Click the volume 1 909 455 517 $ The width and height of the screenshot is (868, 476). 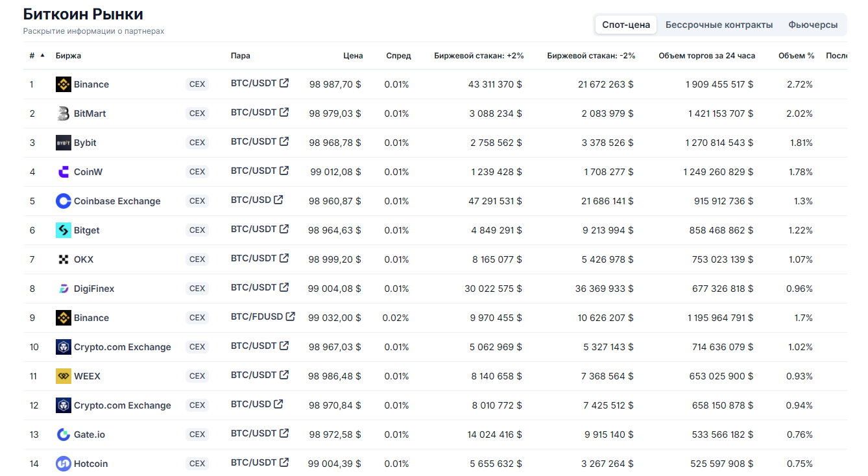coord(719,84)
